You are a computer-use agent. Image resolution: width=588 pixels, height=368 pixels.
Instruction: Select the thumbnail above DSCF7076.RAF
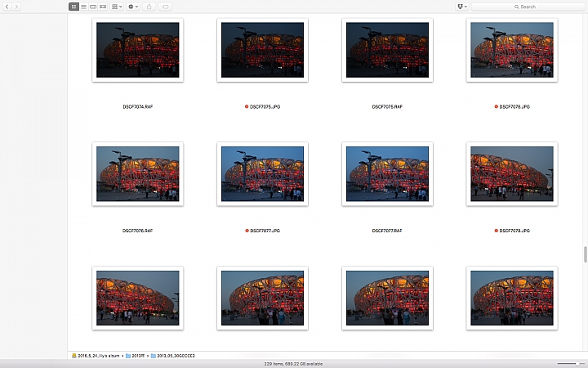click(138, 174)
